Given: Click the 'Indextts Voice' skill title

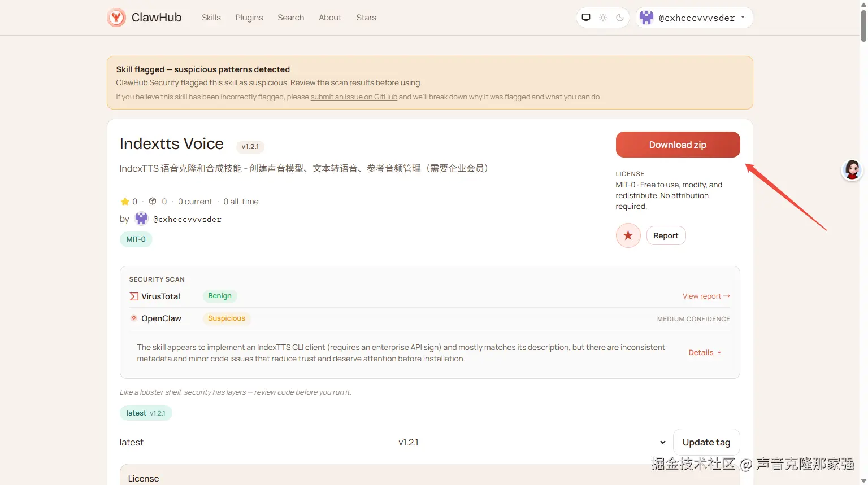Looking at the screenshot, I should click(x=172, y=144).
